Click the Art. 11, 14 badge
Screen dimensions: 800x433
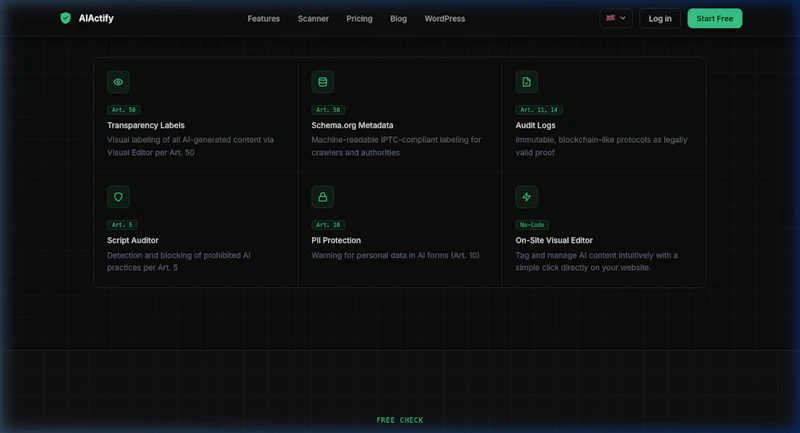click(539, 110)
